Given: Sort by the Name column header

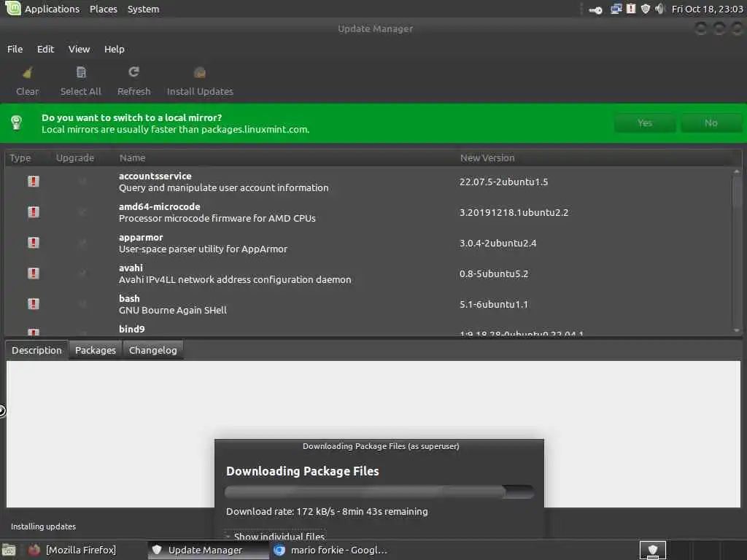Looking at the screenshot, I should pyautogui.click(x=133, y=157).
